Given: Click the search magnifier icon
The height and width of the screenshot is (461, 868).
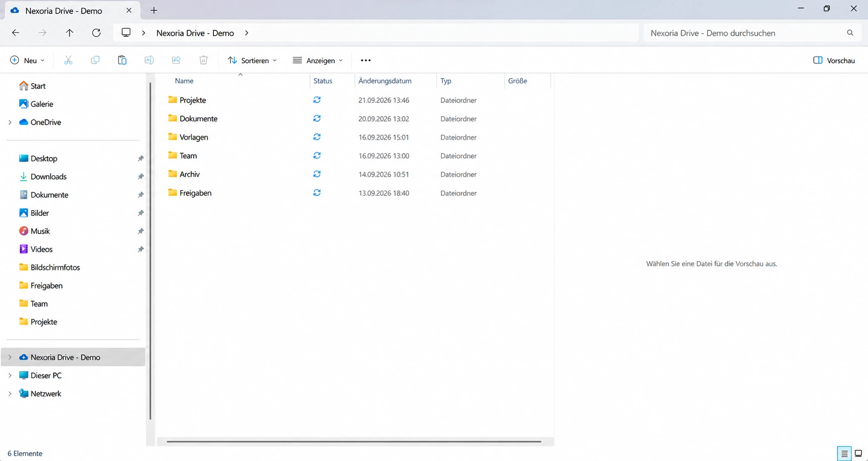Looking at the screenshot, I should click(x=850, y=33).
